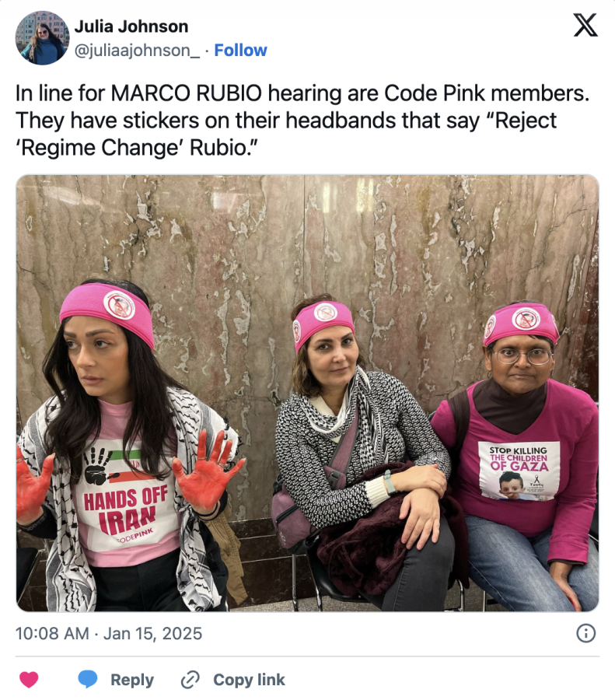Viewport: 615px width, 700px height.
Task: Click the Julia Johnson display name
Action: coord(131,26)
